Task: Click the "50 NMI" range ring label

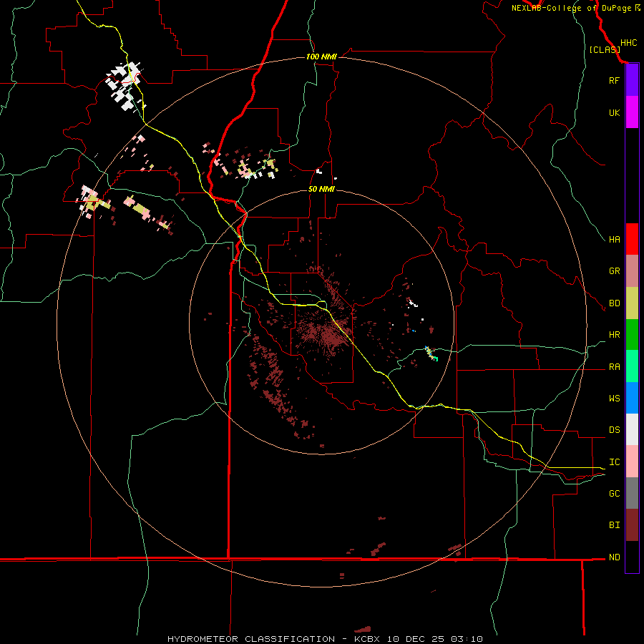Action: (x=321, y=189)
